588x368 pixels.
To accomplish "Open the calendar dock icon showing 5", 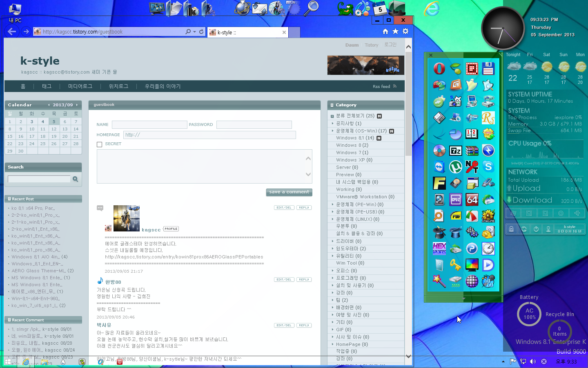I will point(380,8).
